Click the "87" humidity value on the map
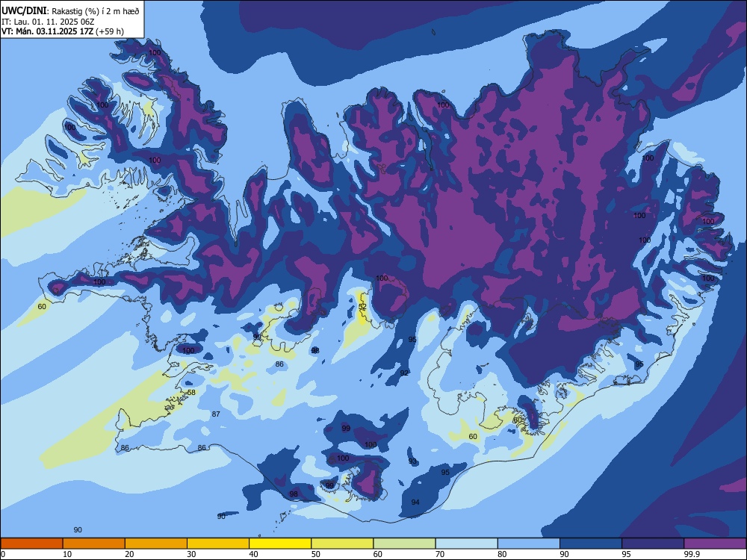The height and width of the screenshot is (560, 747). pos(216,414)
